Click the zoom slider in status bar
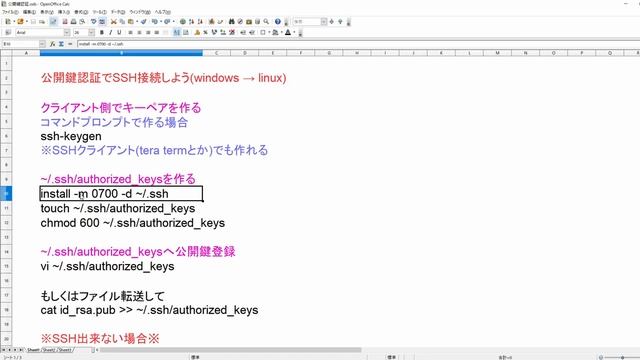 (x=622, y=357)
